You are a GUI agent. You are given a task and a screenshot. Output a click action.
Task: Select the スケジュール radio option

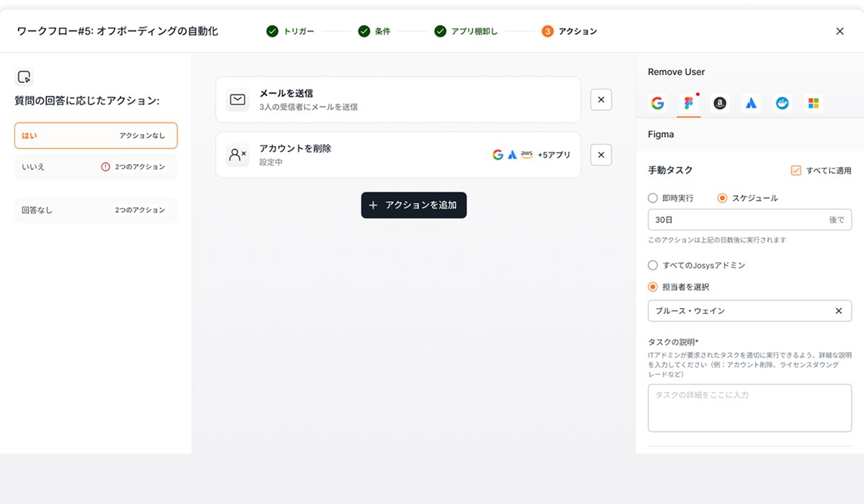(722, 198)
